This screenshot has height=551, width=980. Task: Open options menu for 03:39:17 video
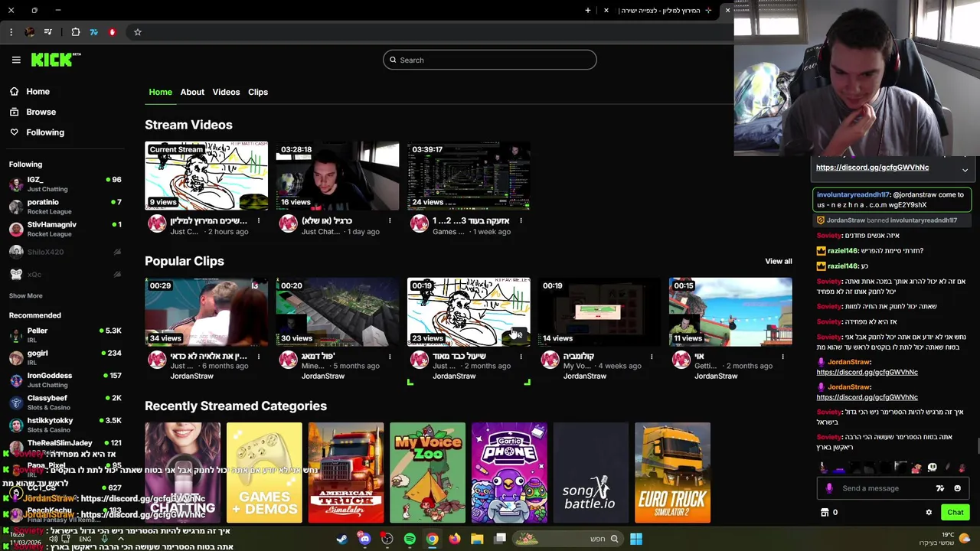(521, 221)
